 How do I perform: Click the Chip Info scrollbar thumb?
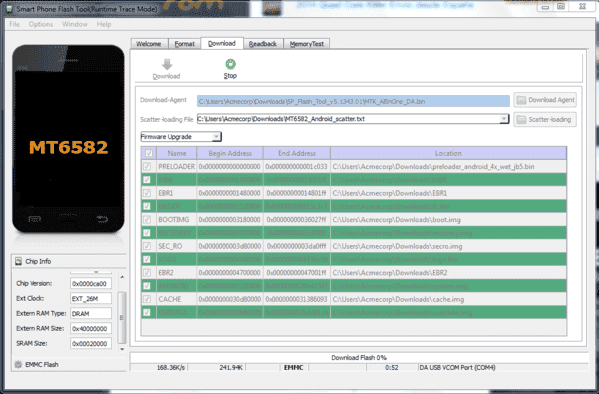tap(122, 317)
